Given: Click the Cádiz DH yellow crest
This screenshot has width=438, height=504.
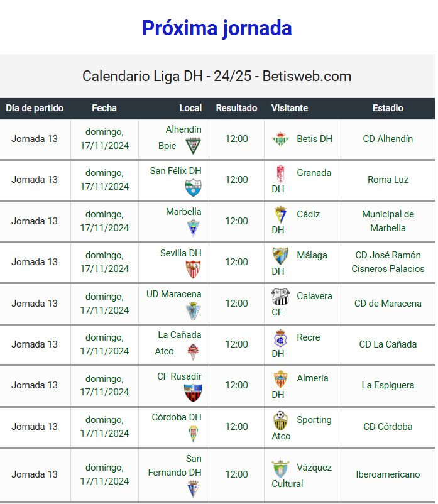Looking at the screenshot, I should pos(280,215).
